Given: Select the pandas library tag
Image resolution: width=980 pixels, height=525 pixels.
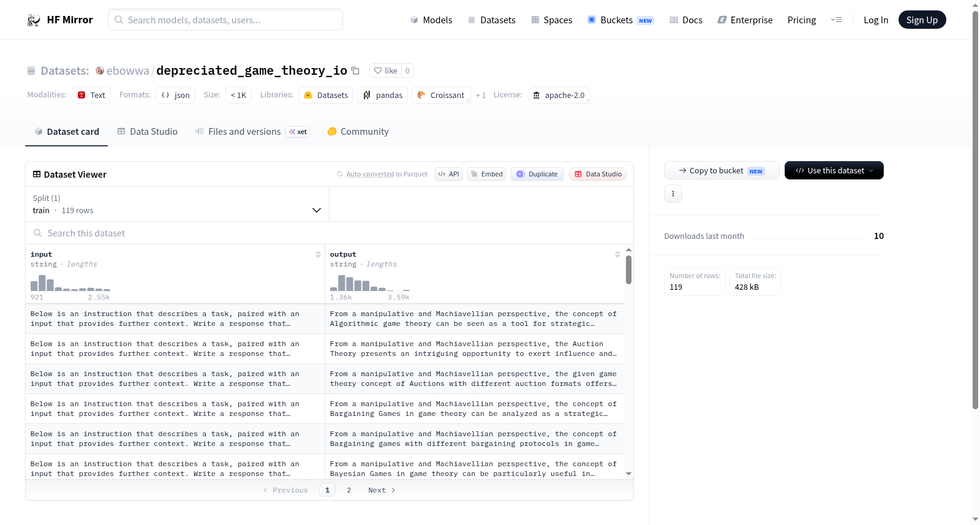Looking at the screenshot, I should tap(382, 95).
